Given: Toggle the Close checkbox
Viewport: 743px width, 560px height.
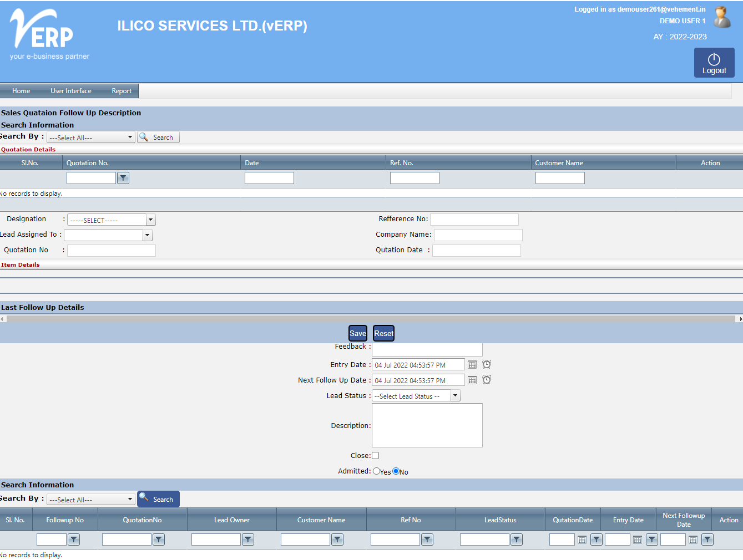Looking at the screenshot, I should [x=376, y=456].
